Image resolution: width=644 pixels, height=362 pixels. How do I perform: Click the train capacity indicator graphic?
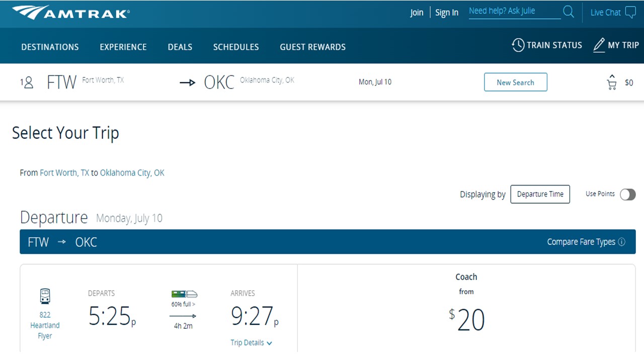point(184,294)
